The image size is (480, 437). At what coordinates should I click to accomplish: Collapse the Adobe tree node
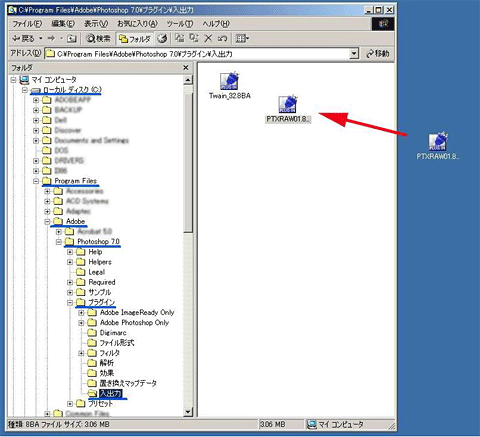(47, 221)
